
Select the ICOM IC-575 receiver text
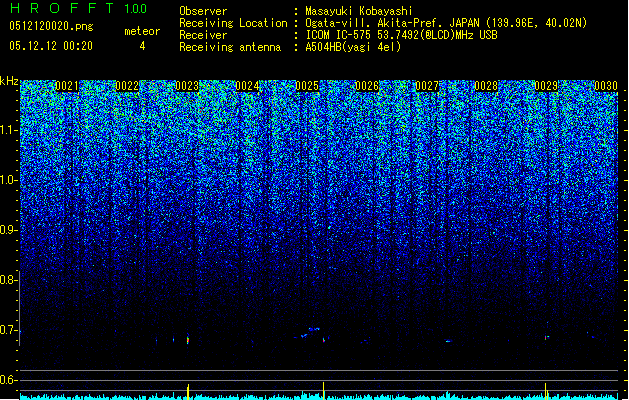click(x=401, y=35)
